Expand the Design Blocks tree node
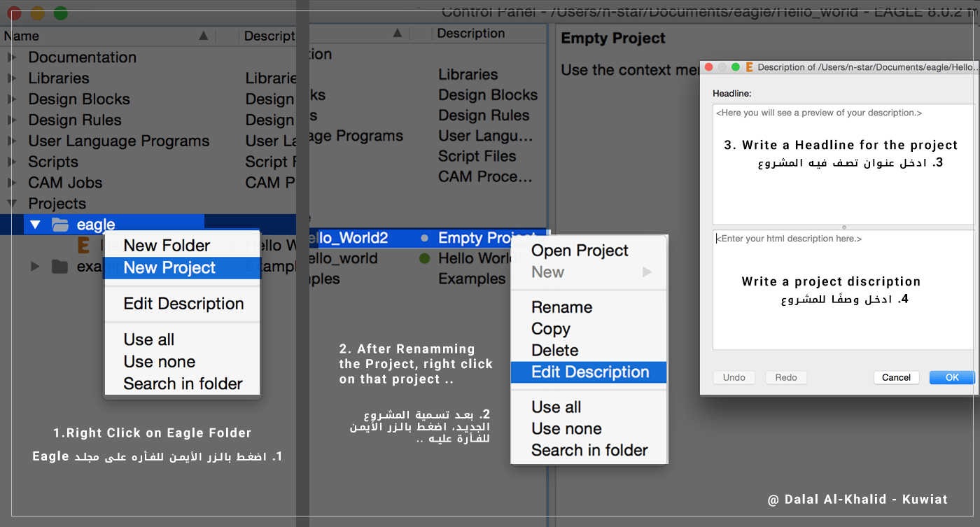Screen dimensions: 980x527 [12, 99]
